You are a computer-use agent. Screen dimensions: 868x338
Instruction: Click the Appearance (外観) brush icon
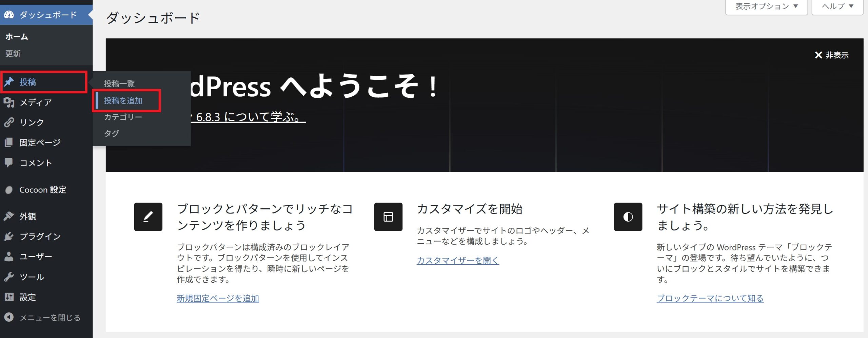coord(9,216)
